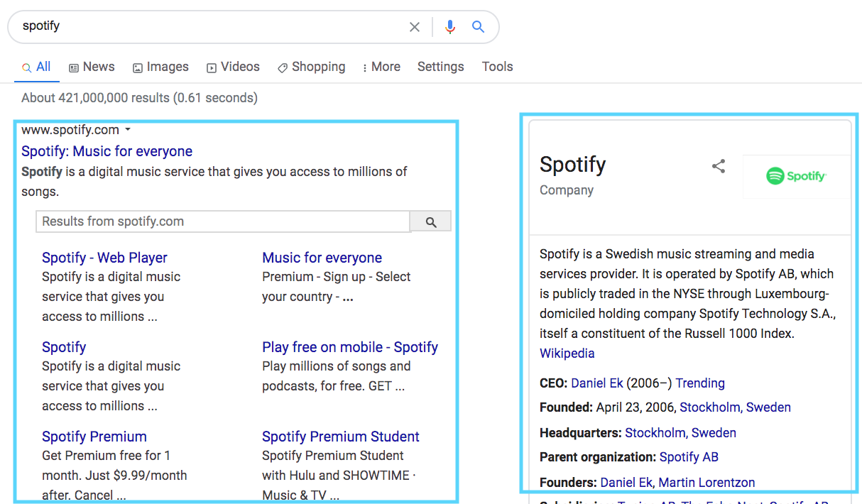The image size is (862, 504).
Task: Click the Spotify logo thumbnail
Action: 796,176
